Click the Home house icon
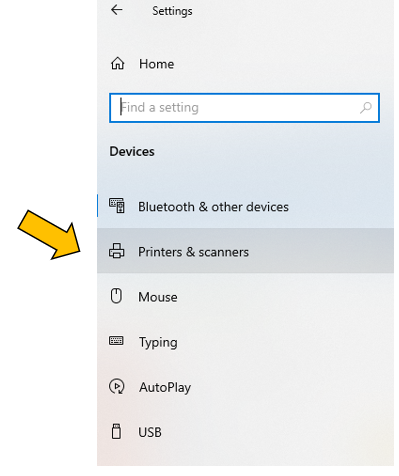 click(117, 63)
